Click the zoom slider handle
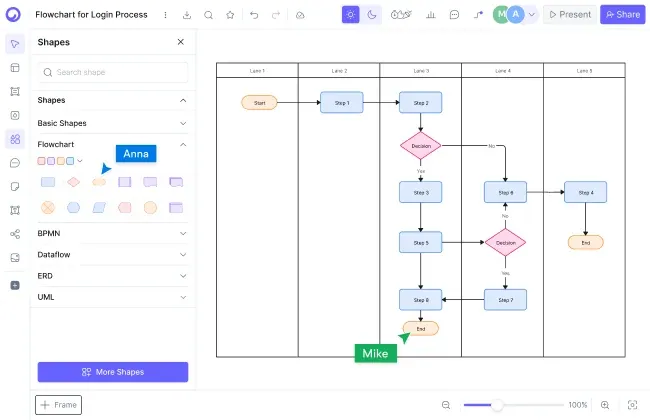 (x=497, y=405)
